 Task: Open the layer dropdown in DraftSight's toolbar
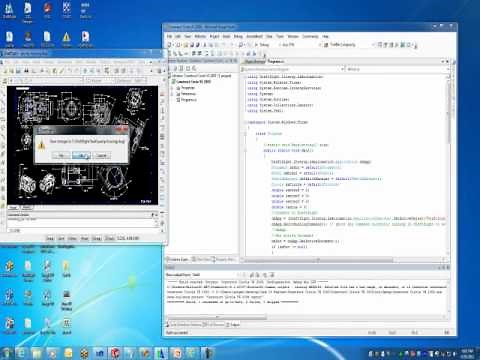pyautogui.click(x=45, y=80)
